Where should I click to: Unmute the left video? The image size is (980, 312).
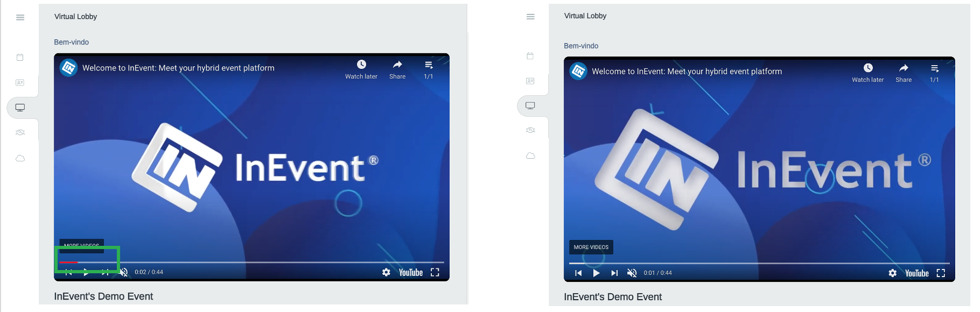tap(123, 272)
